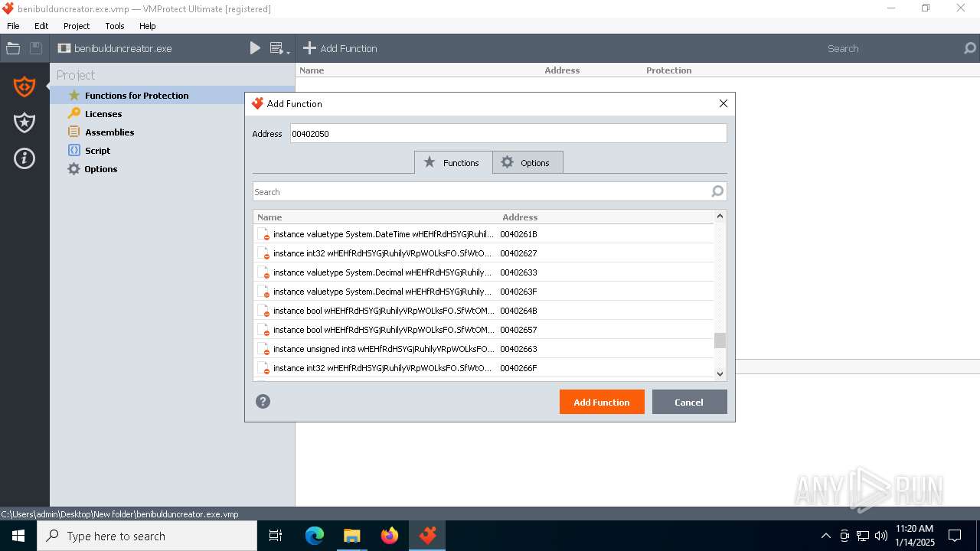Click the save project disk icon
The width and height of the screenshot is (980, 551).
(x=36, y=48)
